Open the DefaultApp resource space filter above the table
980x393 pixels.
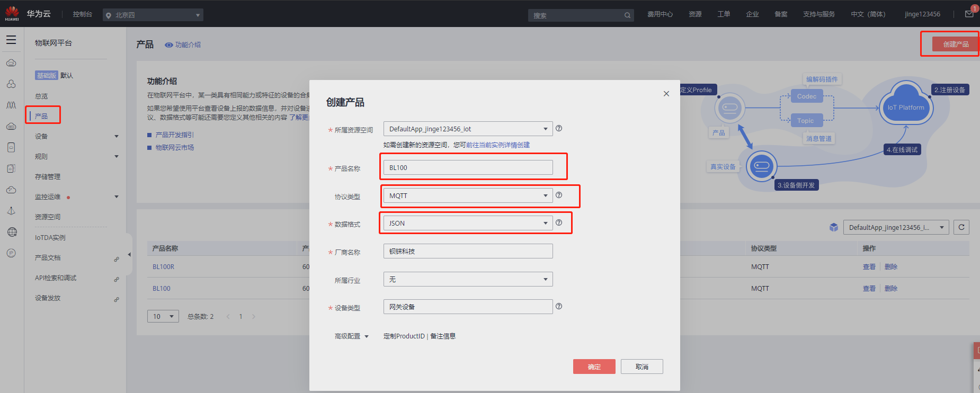[896, 227]
